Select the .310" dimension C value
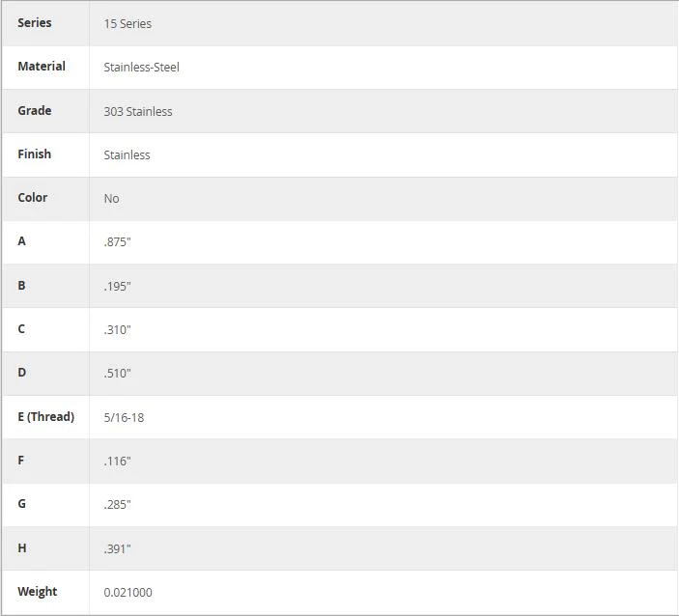The image size is (679, 616). (x=117, y=330)
